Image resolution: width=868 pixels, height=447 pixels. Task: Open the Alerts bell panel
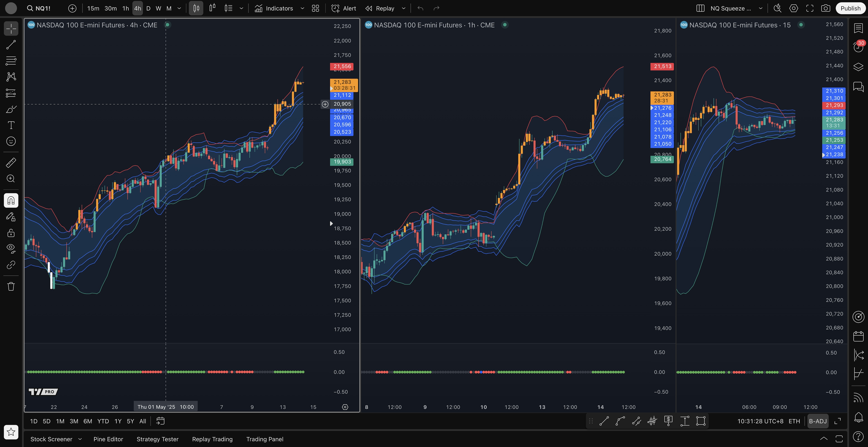[x=858, y=417]
